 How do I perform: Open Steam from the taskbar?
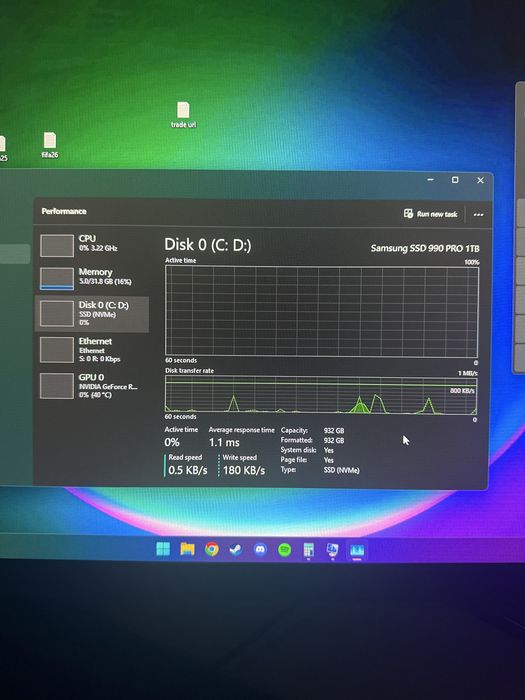pyautogui.click(x=236, y=550)
